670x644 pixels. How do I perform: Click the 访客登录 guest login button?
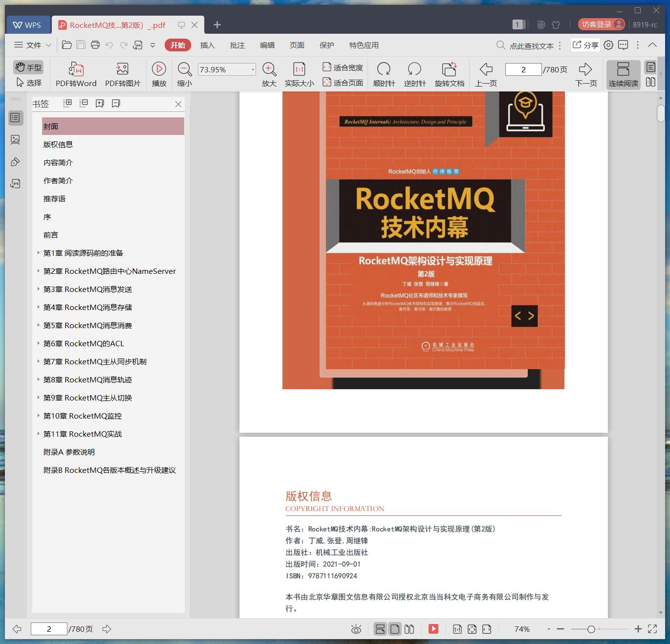[601, 24]
